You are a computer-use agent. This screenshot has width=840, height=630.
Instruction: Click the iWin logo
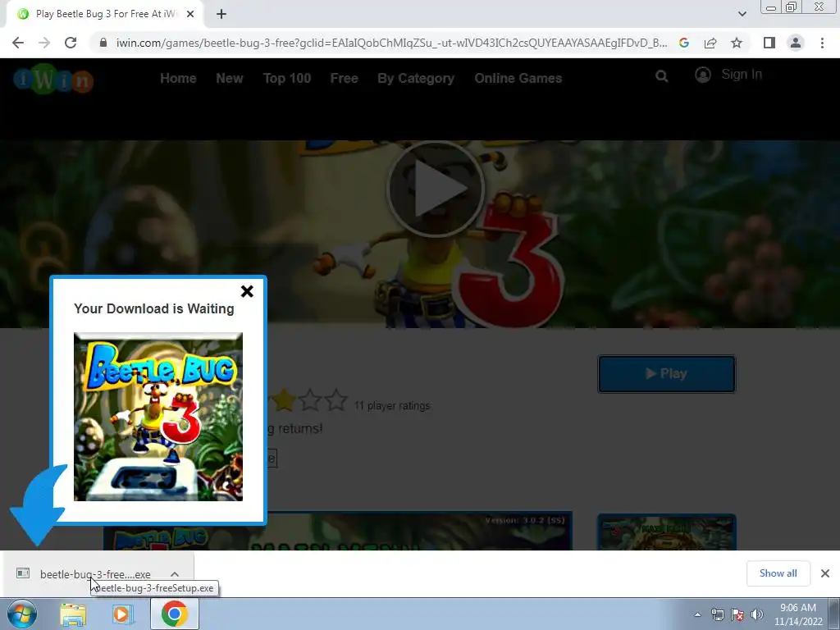[x=53, y=80]
